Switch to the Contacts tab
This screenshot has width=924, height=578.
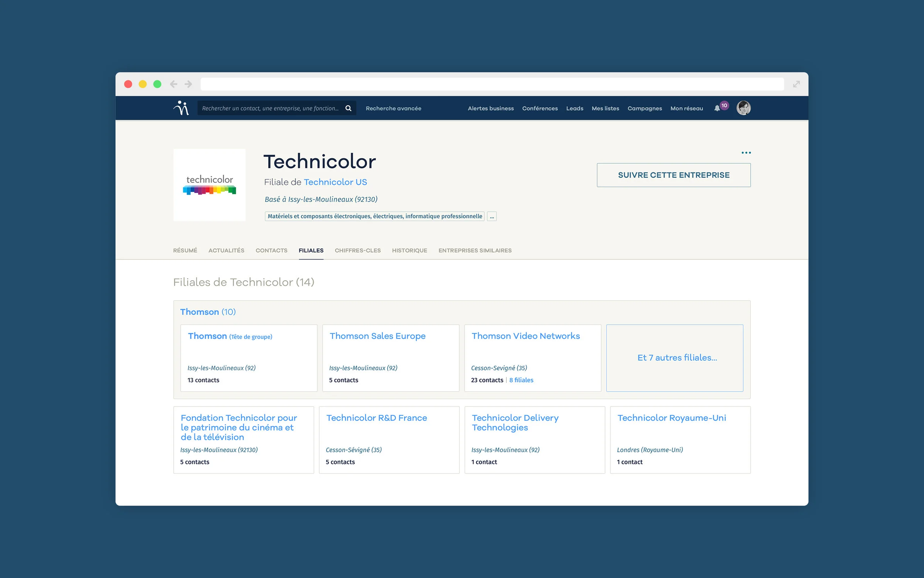tap(271, 250)
